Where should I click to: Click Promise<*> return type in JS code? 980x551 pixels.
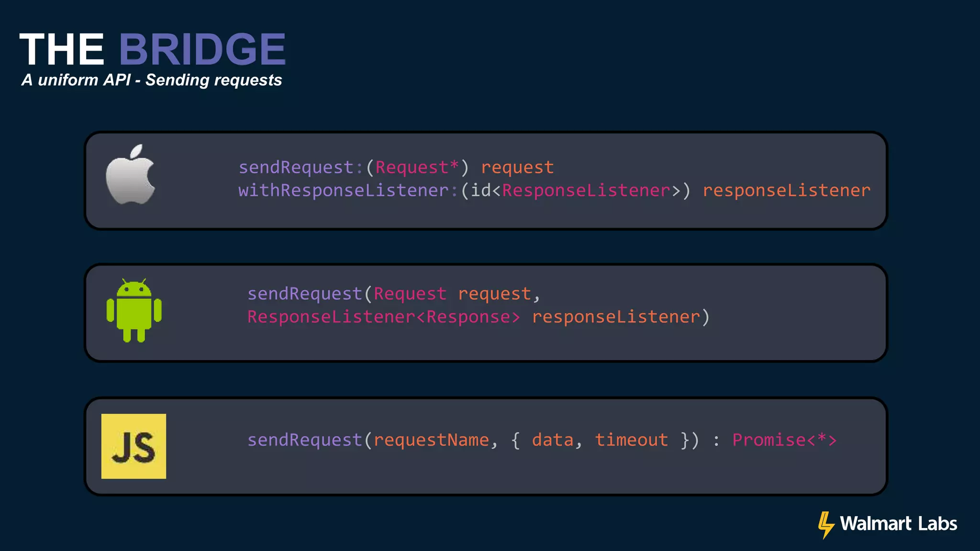(x=785, y=440)
